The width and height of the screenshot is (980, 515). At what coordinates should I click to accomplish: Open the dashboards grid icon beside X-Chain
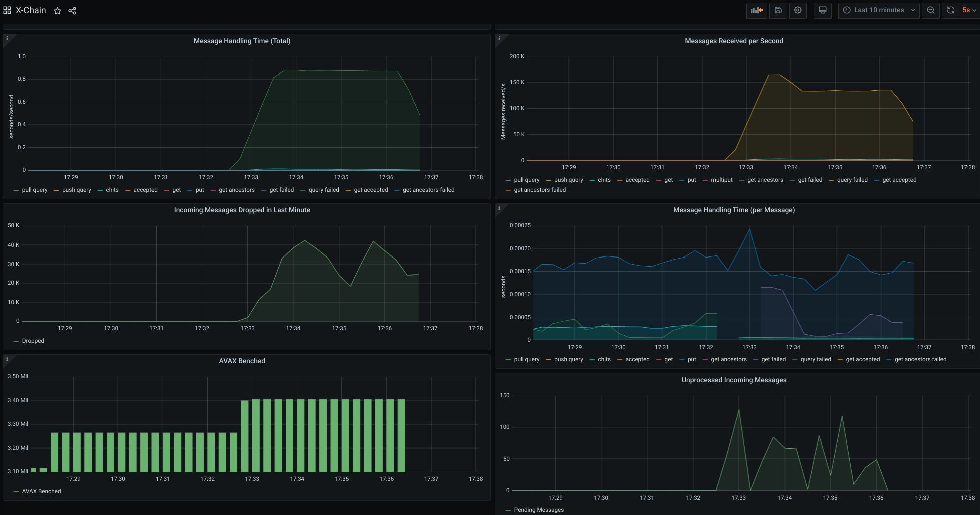[x=7, y=10]
